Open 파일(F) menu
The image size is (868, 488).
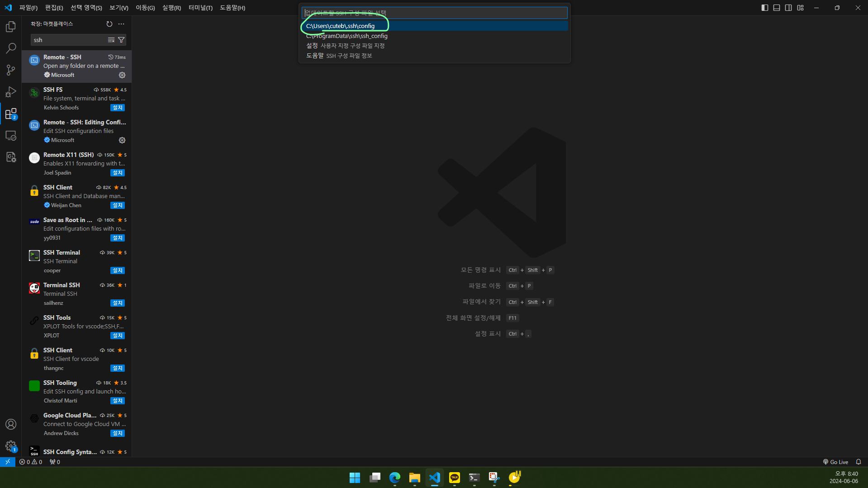28,8
